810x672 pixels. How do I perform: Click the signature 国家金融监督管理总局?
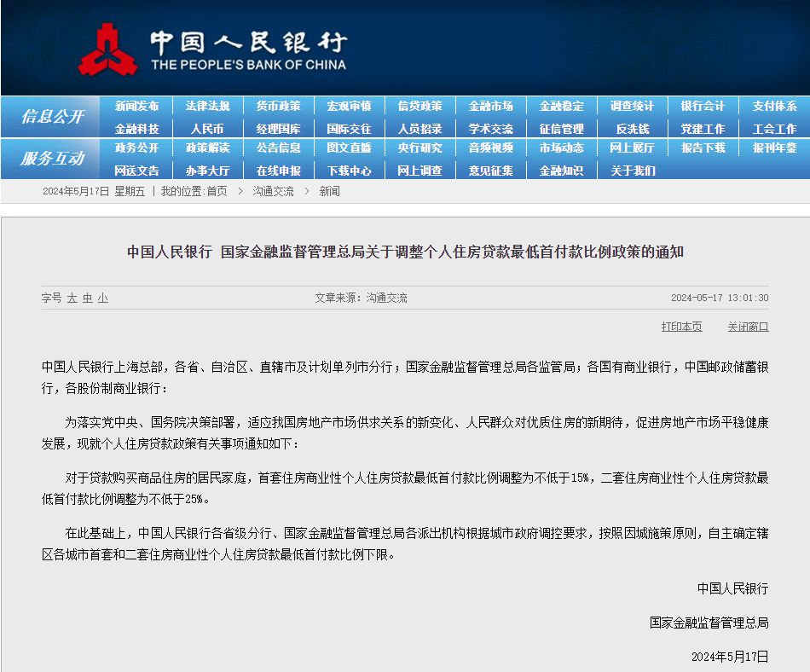click(x=709, y=623)
